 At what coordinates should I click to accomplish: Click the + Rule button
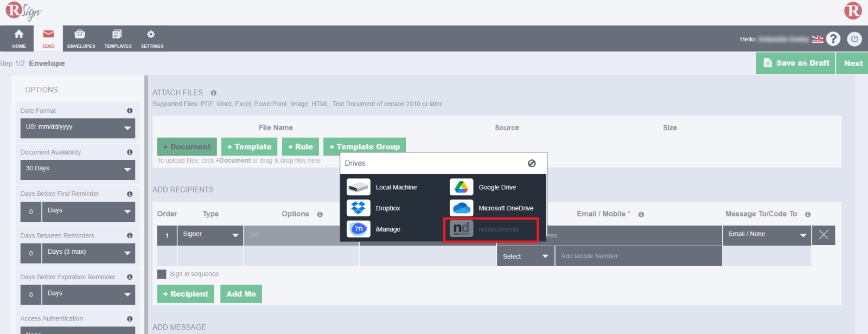click(x=301, y=147)
